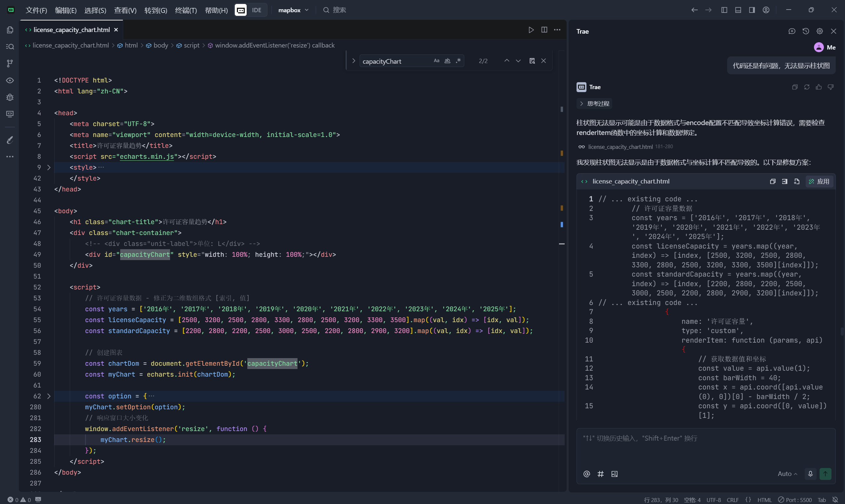Select the license_capacity_chart.html editor tab
This screenshot has width=845, height=504.
(x=71, y=30)
